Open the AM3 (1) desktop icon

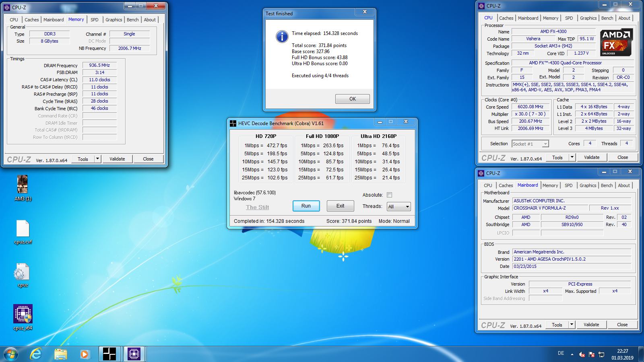[x=23, y=187]
